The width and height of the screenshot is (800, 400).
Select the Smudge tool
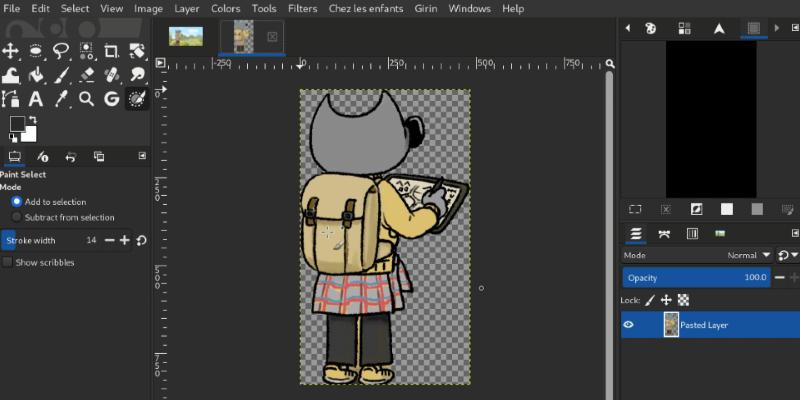137,75
